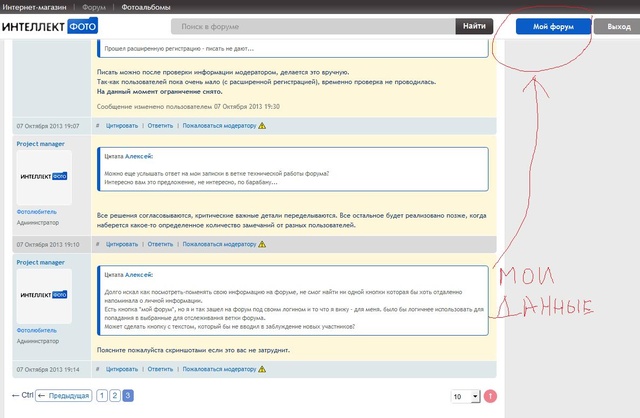Click avatar of the post dated 19:10
The image size is (640, 418).
tap(44, 177)
